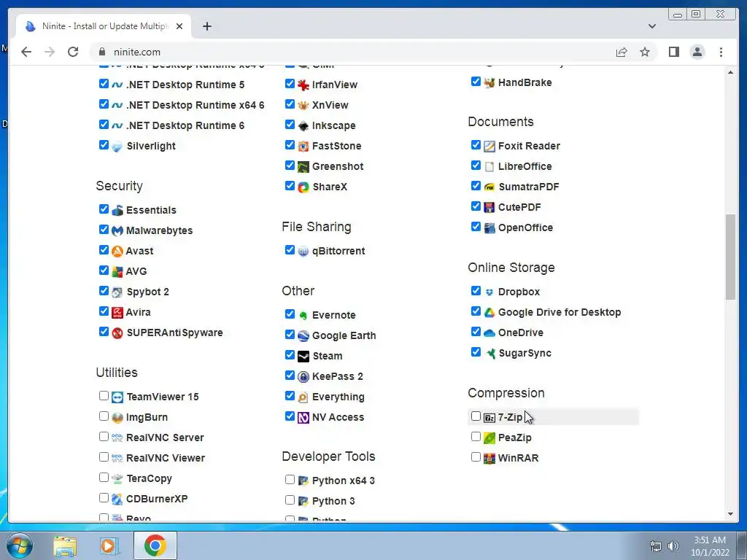Viewport: 747px width, 560px height.
Task: Click the Python 3 label
Action: pos(333,501)
